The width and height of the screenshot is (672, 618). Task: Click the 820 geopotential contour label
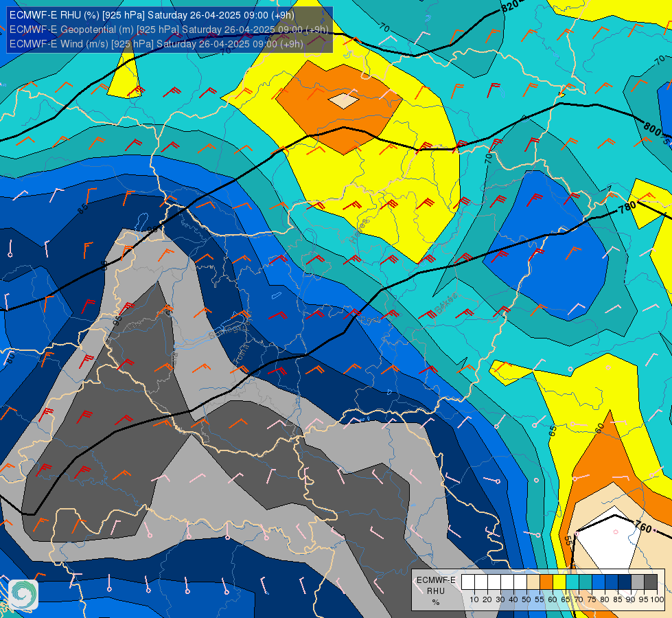click(510, 5)
